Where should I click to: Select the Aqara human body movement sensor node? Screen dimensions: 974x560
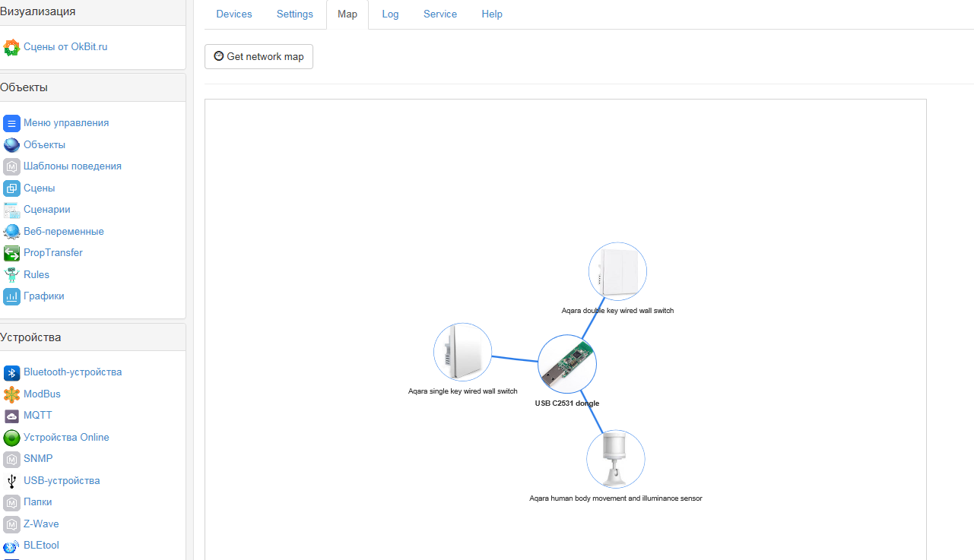[616, 459]
